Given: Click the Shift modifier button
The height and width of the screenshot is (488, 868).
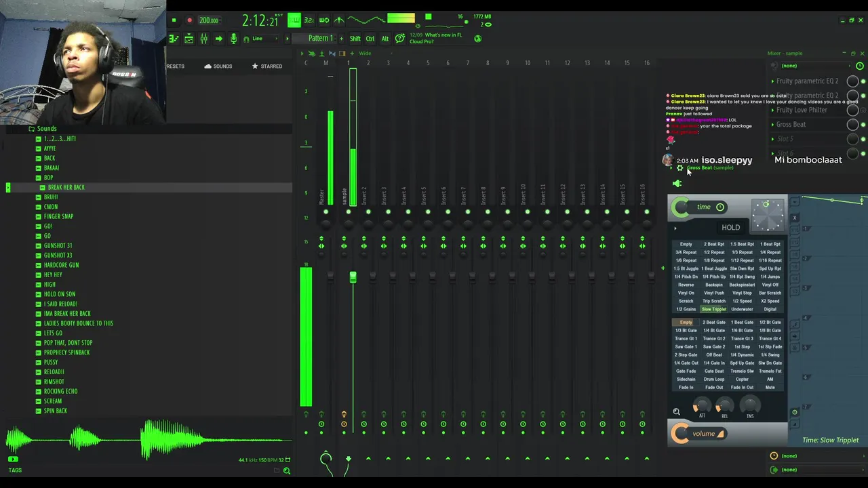Looking at the screenshot, I should coord(355,39).
